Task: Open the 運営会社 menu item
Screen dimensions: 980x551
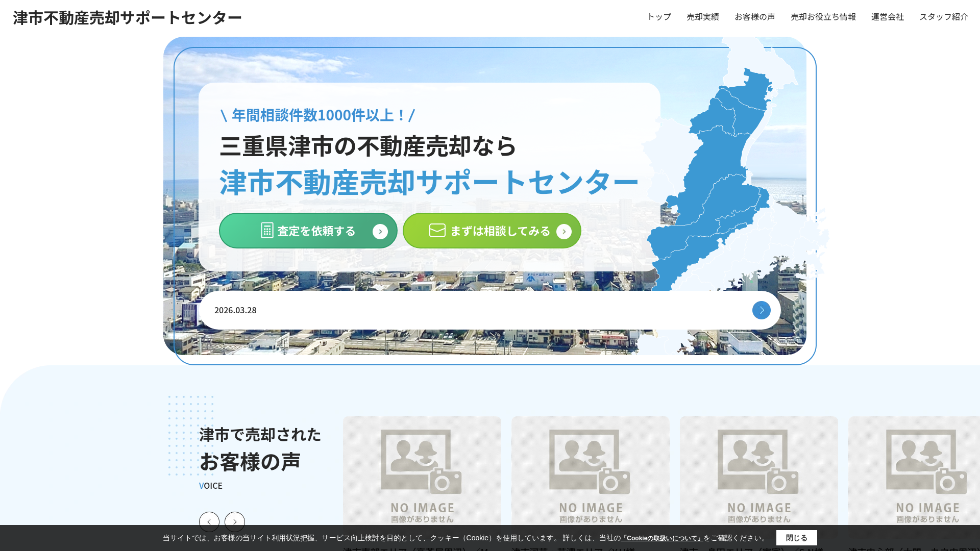Action: point(887,17)
